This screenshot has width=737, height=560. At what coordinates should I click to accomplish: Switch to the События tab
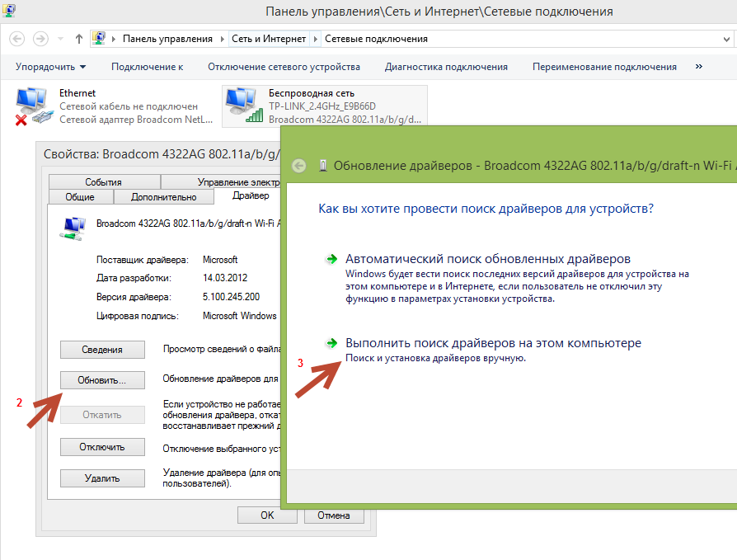(x=104, y=182)
